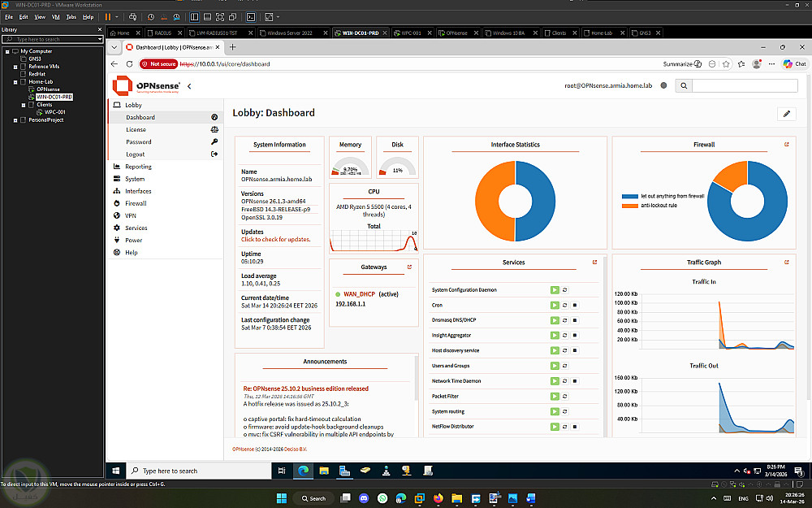Restart the Packet Filter service
812x508 pixels.
coord(565,397)
